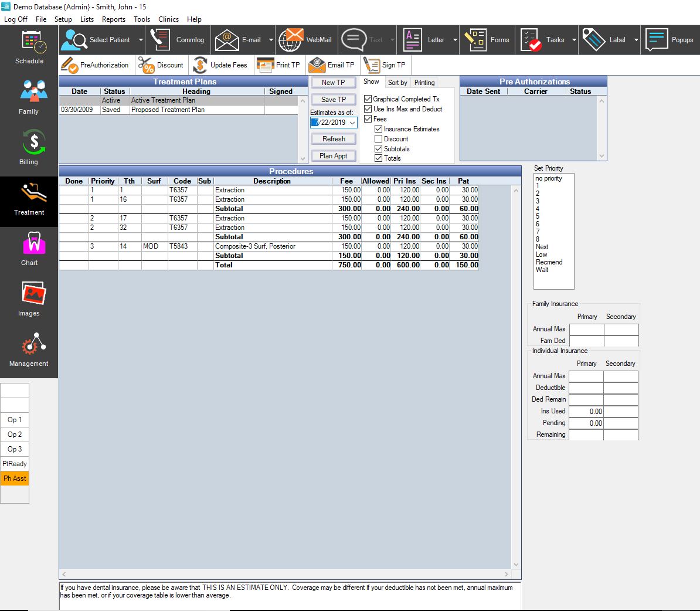700x611 pixels.
Task: Click the PreAuthorization icon
Action: (x=96, y=65)
